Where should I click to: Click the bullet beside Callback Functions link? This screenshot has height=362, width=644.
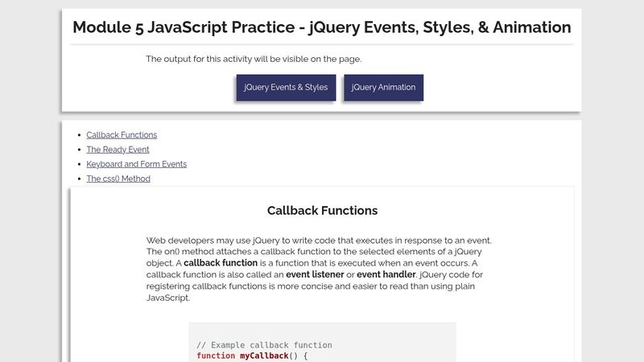coord(78,135)
